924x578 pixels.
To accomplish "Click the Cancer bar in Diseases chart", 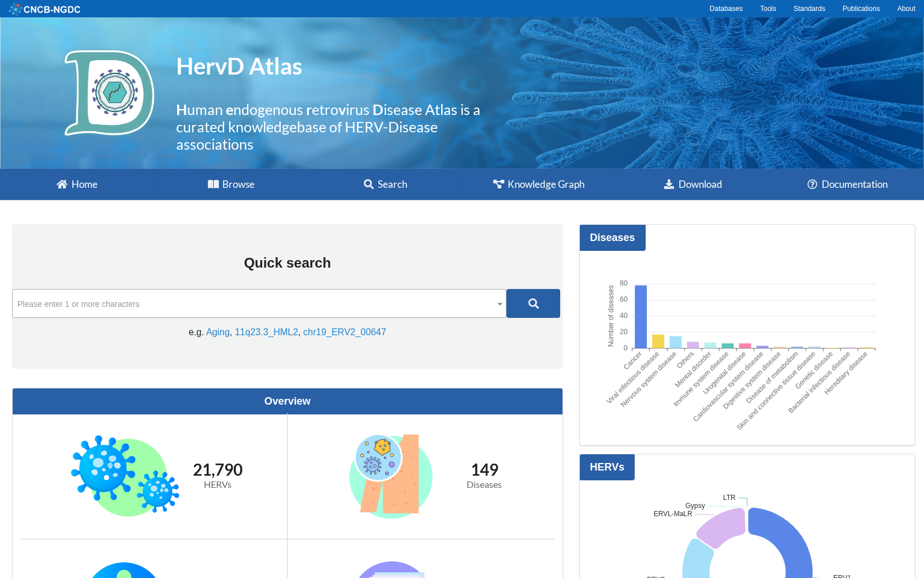I will [640, 317].
